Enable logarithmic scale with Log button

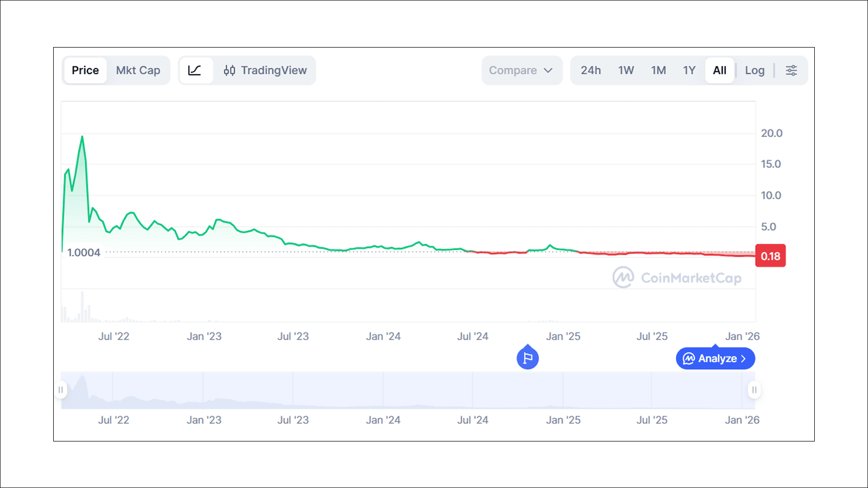pos(755,70)
